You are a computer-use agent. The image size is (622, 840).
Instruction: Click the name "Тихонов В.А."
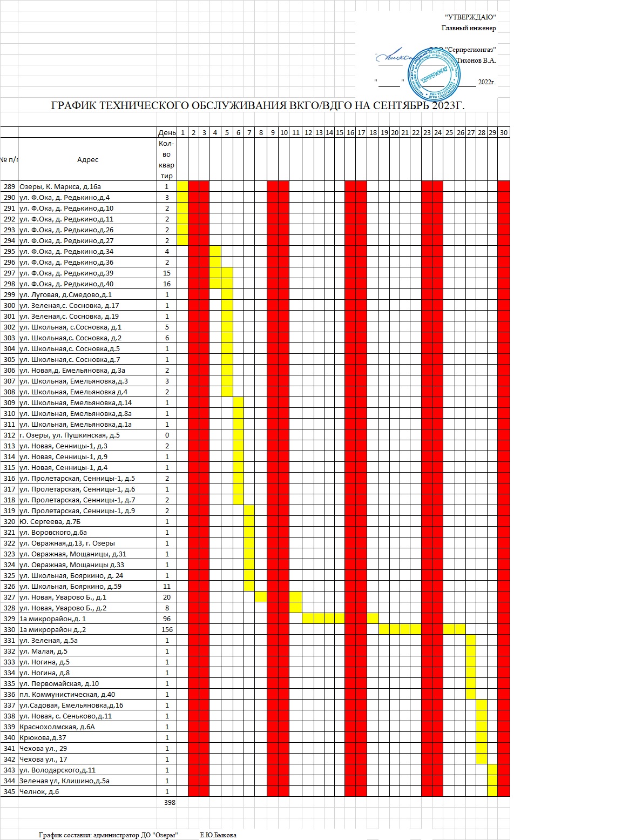(476, 61)
